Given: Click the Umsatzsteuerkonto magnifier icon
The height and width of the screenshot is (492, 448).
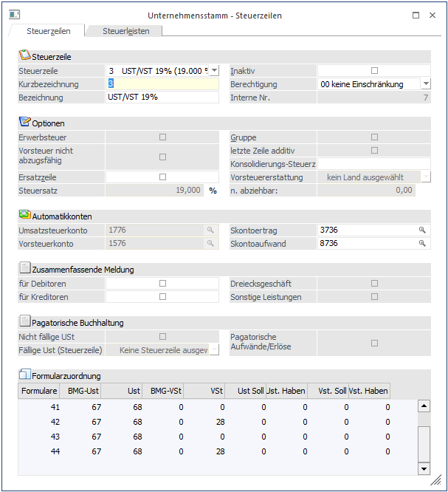Looking at the screenshot, I should coord(211,230).
